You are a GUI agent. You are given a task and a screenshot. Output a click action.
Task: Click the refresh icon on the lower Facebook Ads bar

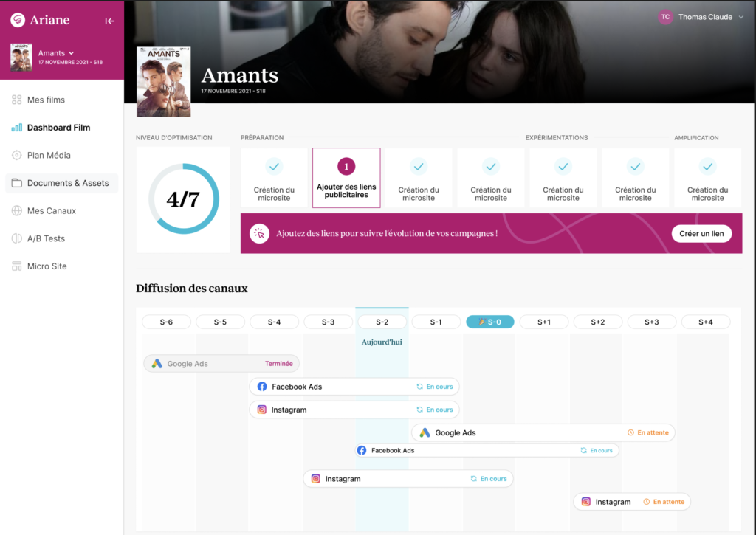[x=584, y=451]
